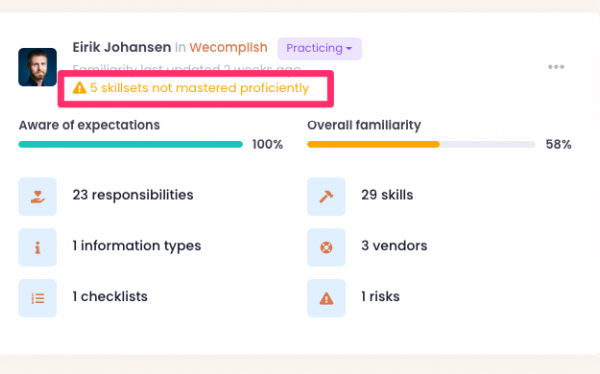Click the vendors lifebuoy icon
The height and width of the screenshot is (374, 600).
click(x=326, y=247)
